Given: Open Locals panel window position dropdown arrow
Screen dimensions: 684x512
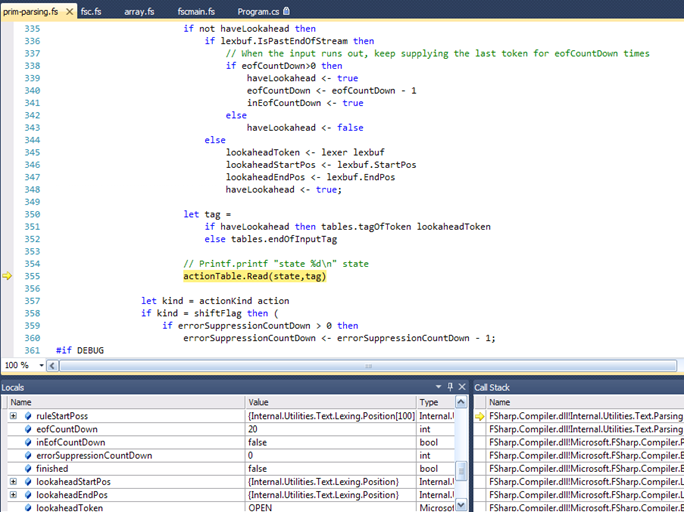Looking at the screenshot, I should click(x=438, y=387).
